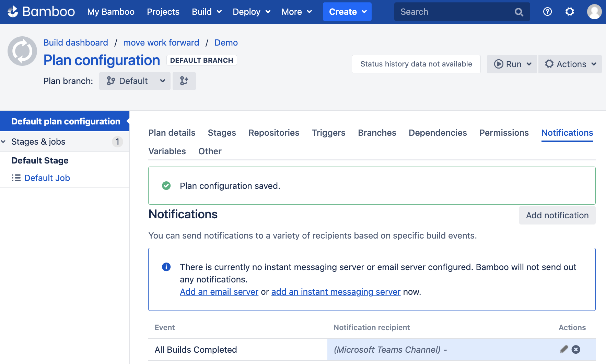Screen dimensions: 606x364
Task: Switch to the Variables tab
Action: click(167, 151)
